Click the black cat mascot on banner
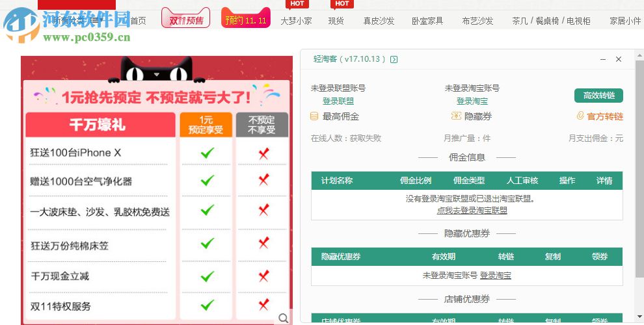This screenshot has height=325, width=644. [157, 69]
